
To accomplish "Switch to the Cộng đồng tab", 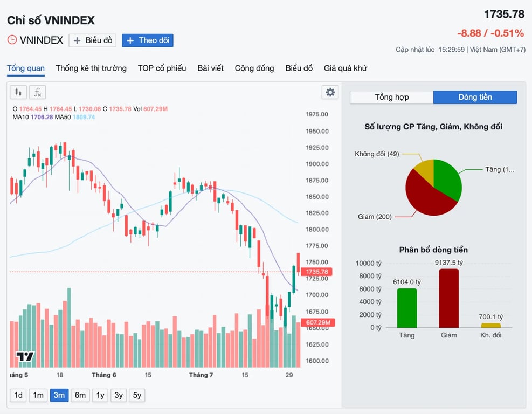I will coord(254,68).
